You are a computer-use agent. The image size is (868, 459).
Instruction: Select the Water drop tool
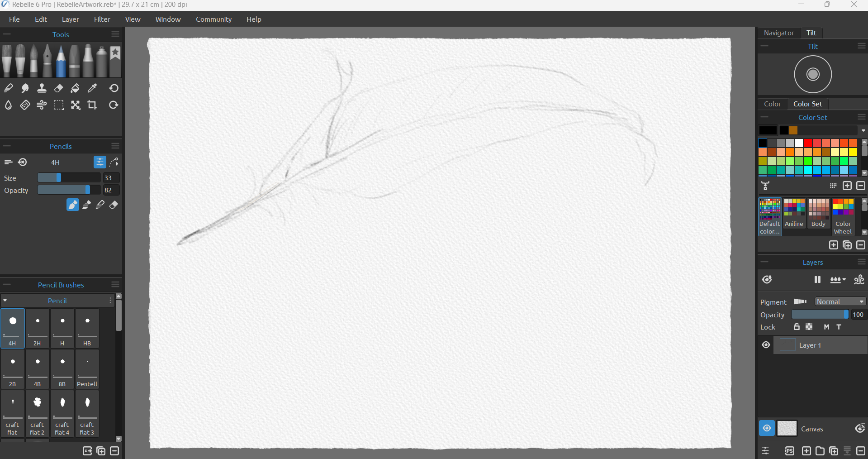[9, 105]
